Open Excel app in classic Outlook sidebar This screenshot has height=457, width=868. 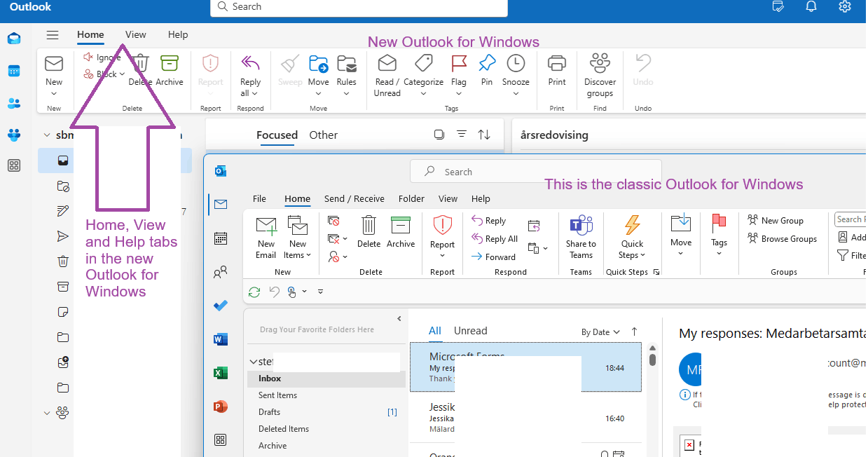pos(221,373)
